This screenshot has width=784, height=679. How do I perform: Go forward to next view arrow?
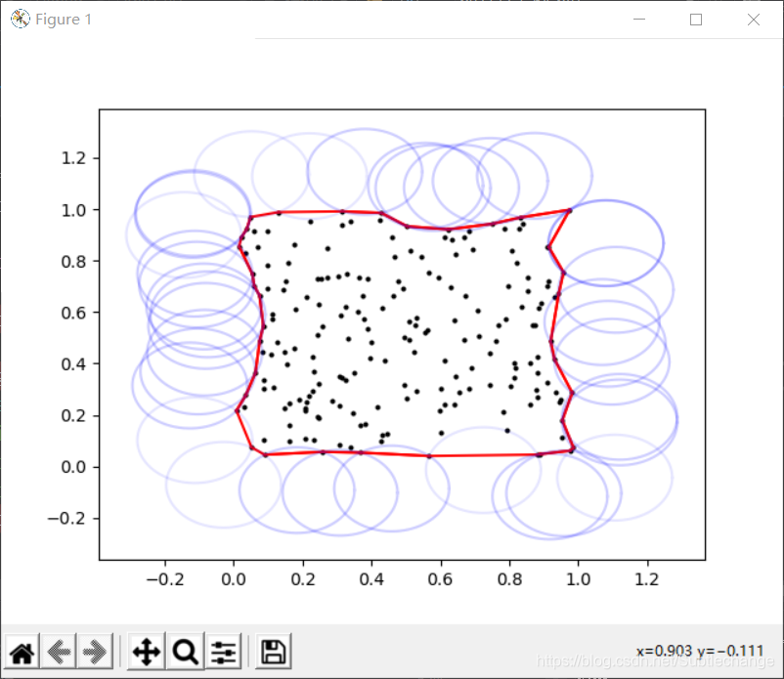click(95, 652)
